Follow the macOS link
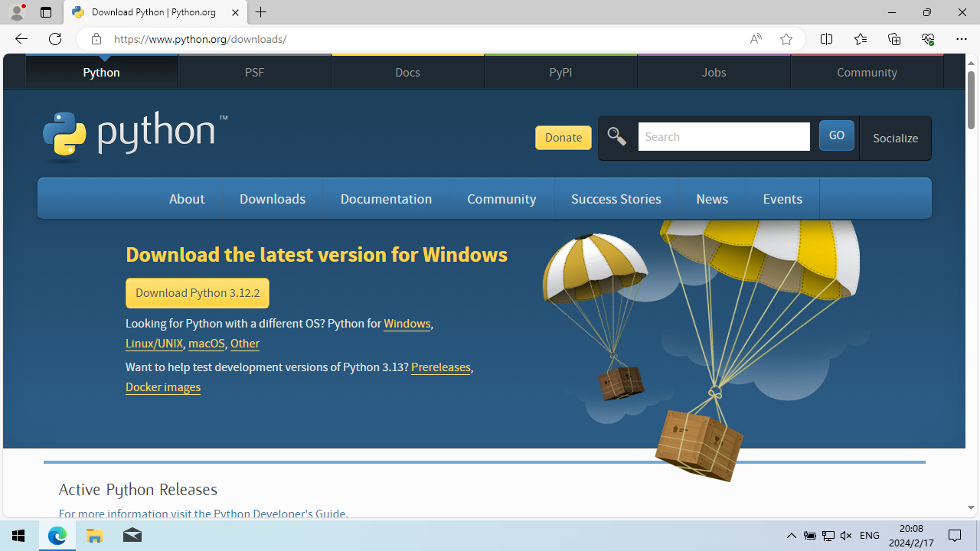This screenshot has height=551, width=980. pyautogui.click(x=207, y=344)
